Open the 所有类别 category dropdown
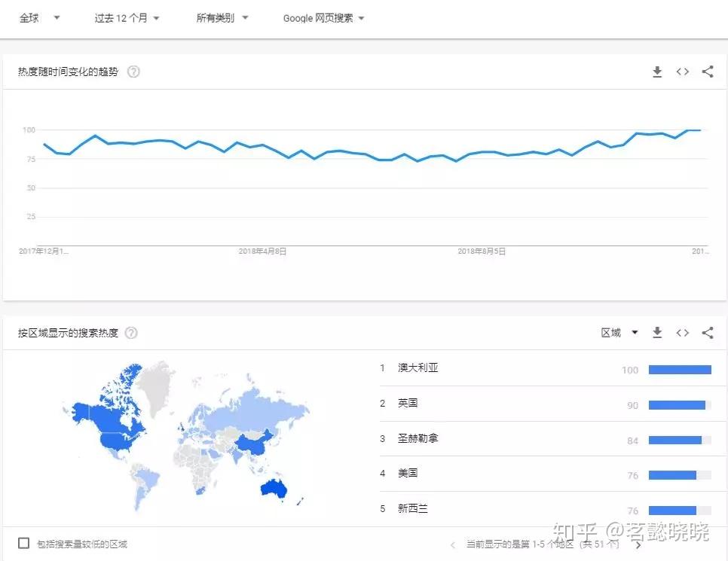728x561 pixels. click(x=222, y=18)
